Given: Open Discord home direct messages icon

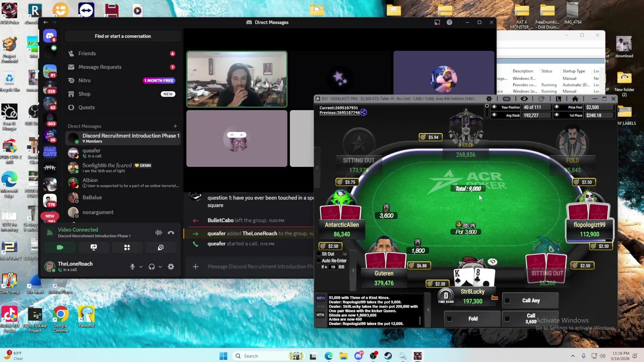Looking at the screenshot, I should click(49, 36).
